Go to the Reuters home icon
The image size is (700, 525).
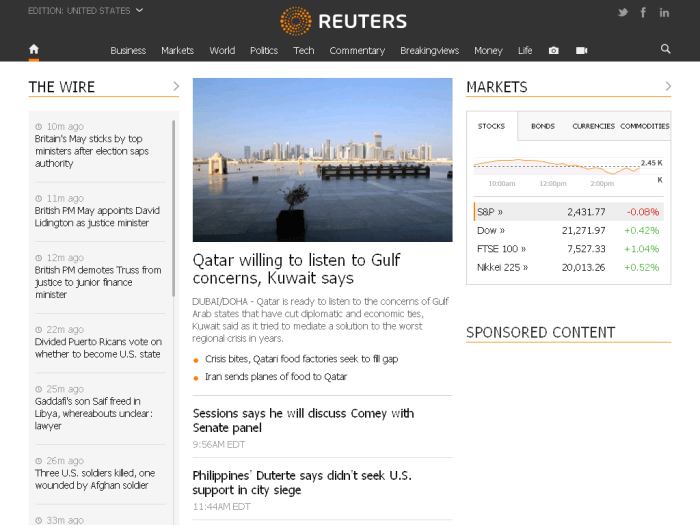tap(34, 50)
